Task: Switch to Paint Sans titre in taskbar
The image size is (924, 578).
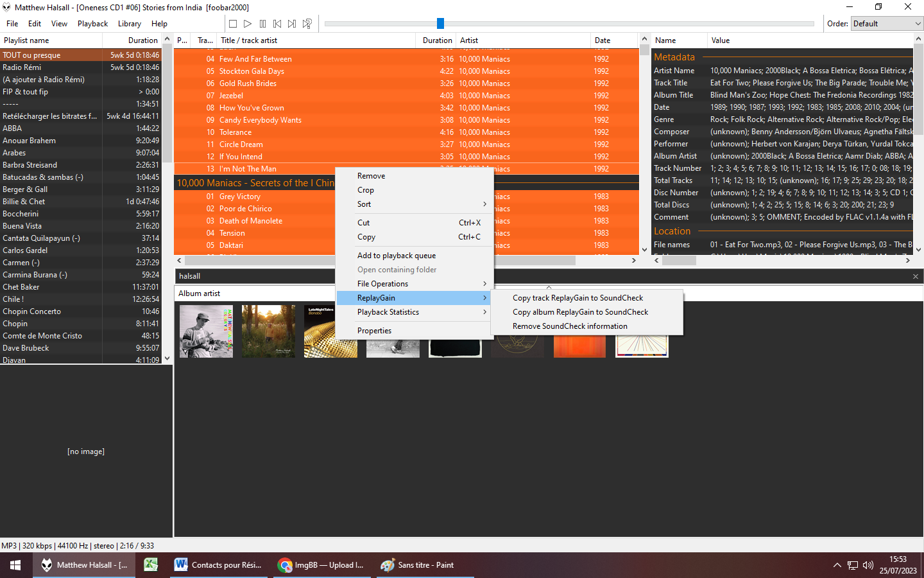Action: [x=425, y=565]
